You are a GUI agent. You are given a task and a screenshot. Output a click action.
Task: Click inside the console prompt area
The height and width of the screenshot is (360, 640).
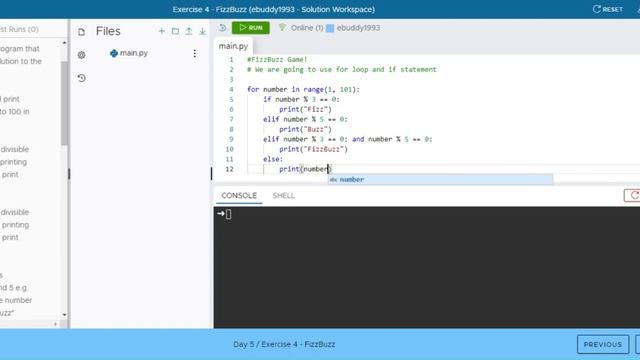point(427,267)
